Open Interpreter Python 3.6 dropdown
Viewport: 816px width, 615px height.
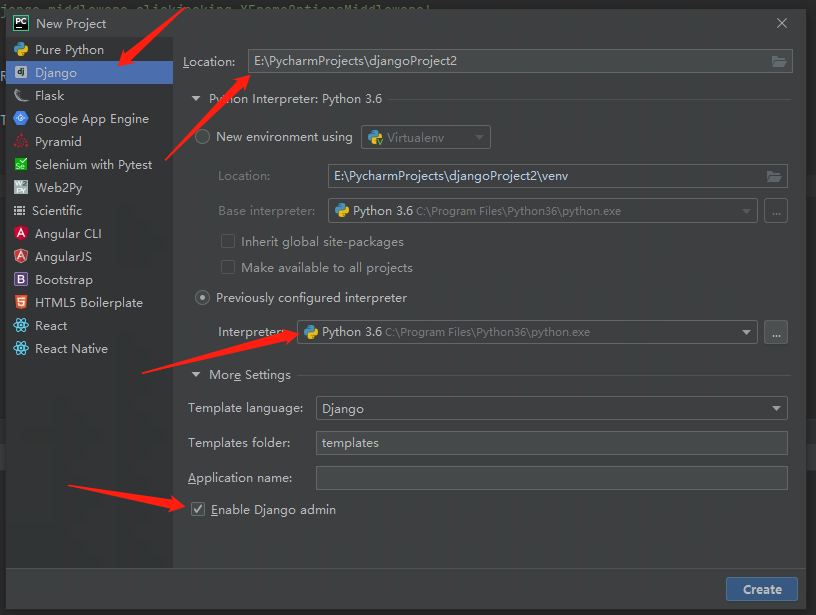pyautogui.click(x=527, y=332)
